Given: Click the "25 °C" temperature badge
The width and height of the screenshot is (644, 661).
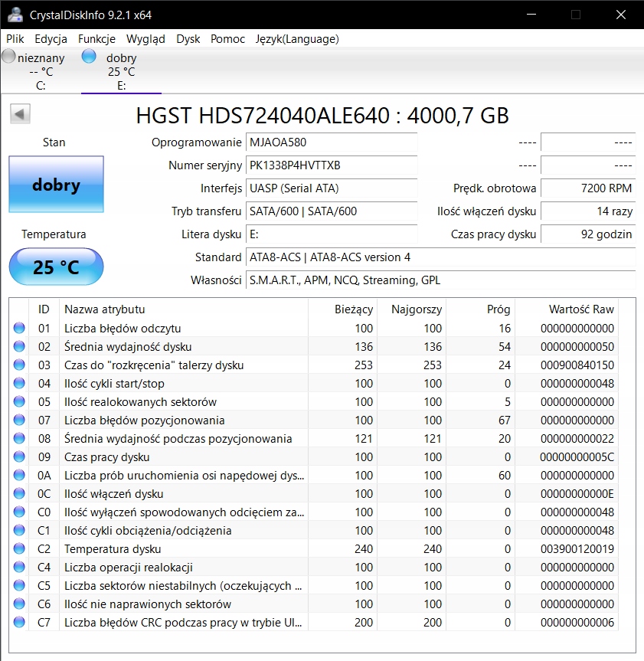Looking at the screenshot, I should click(55, 267).
